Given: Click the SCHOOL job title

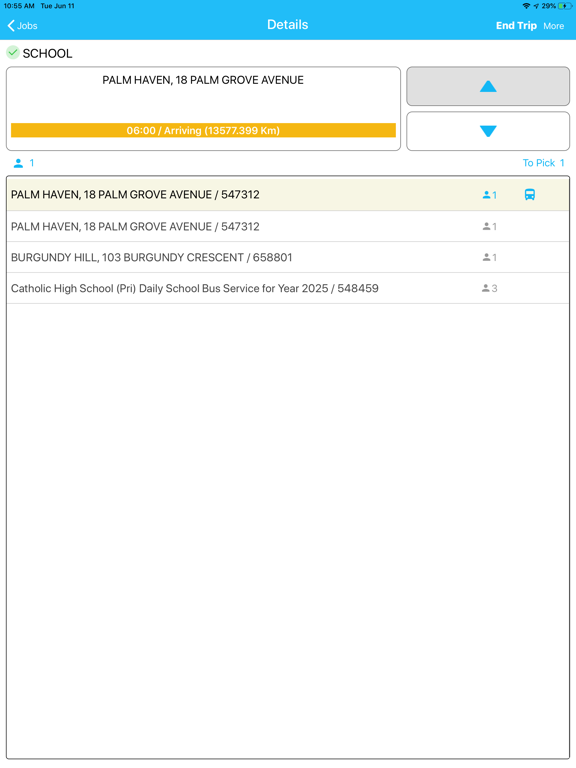Looking at the screenshot, I should (48, 53).
